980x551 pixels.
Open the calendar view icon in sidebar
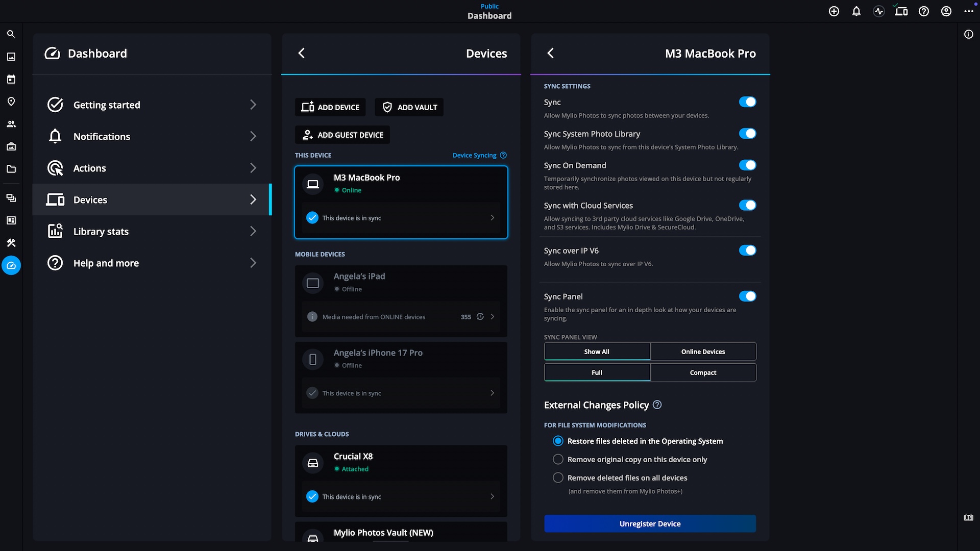11,79
